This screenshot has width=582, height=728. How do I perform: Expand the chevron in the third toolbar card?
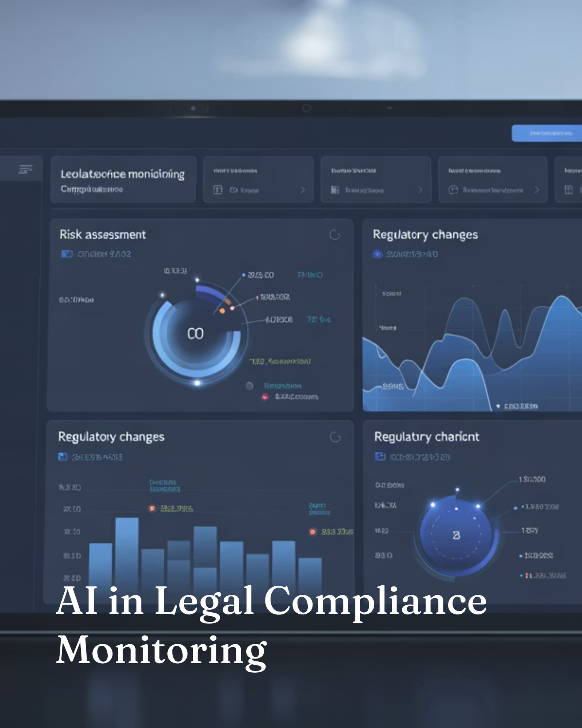pos(420,190)
